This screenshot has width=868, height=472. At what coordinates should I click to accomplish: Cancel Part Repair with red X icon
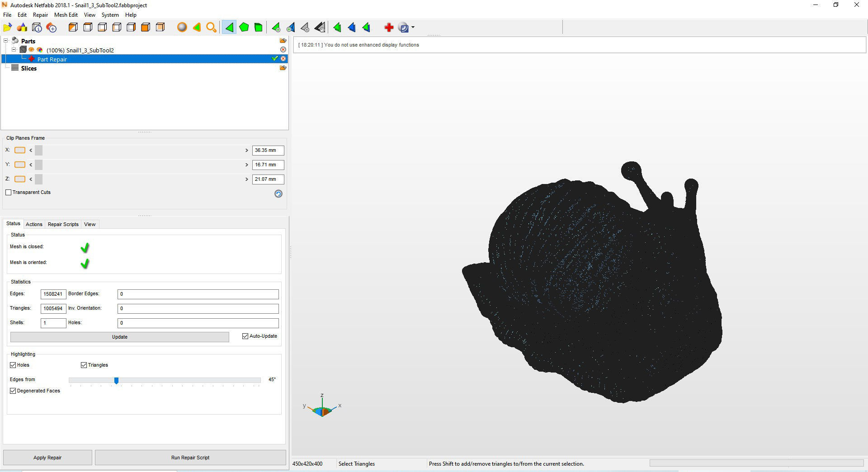283,59
